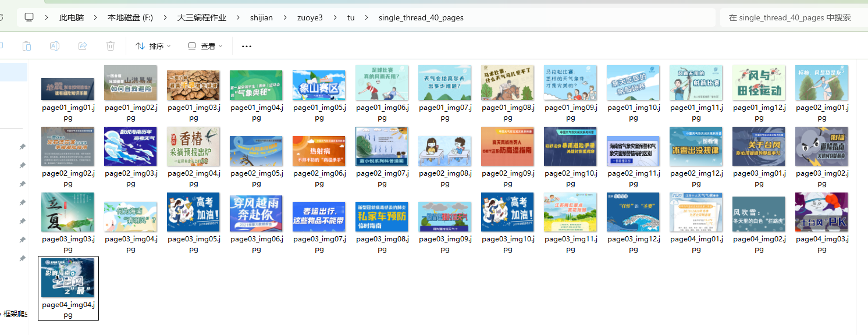Select thumbnail page01_img02.jpg
Viewport: 868px width, 335px height.
(x=130, y=83)
